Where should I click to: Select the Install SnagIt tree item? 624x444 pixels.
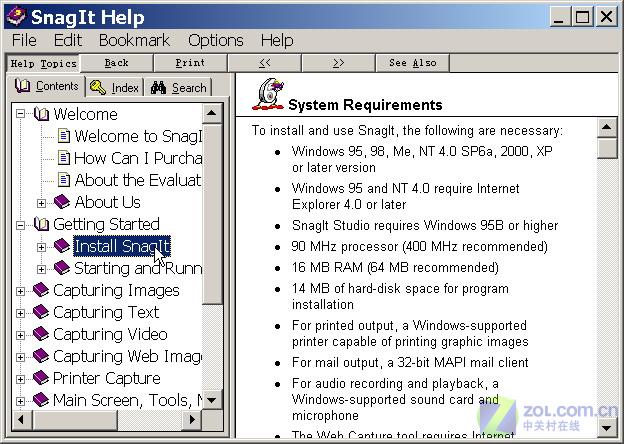pyautogui.click(x=122, y=246)
